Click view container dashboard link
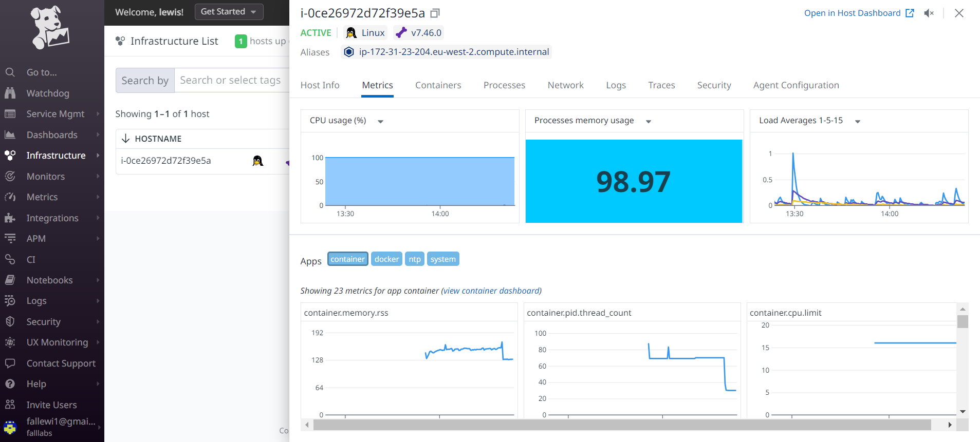Image resolution: width=980 pixels, height=442 pixels. (491, 291)
